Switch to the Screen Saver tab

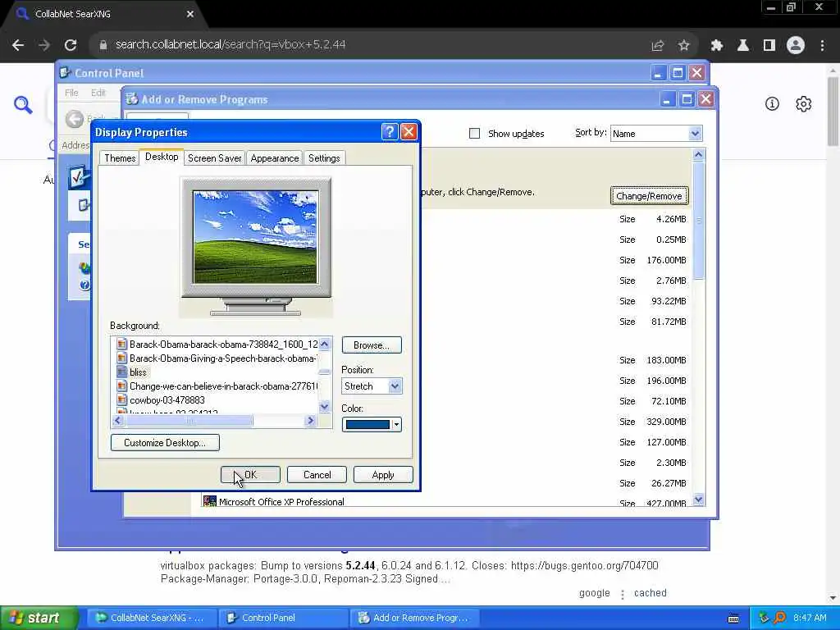(214, 158)
